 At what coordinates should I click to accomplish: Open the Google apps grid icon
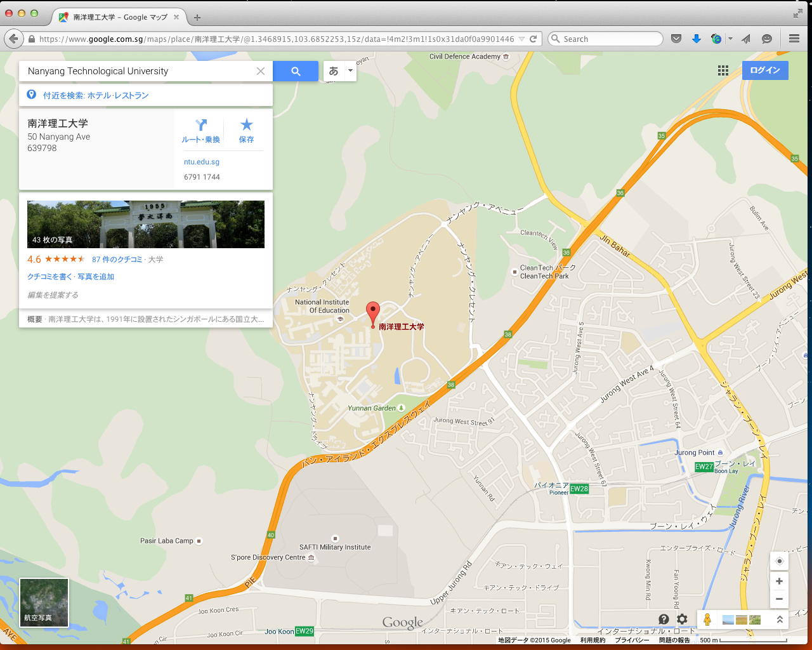tap(723, 70)
